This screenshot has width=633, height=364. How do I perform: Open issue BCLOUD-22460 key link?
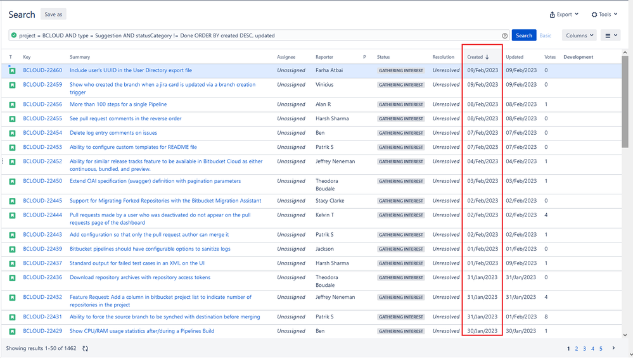coord(42,70)
